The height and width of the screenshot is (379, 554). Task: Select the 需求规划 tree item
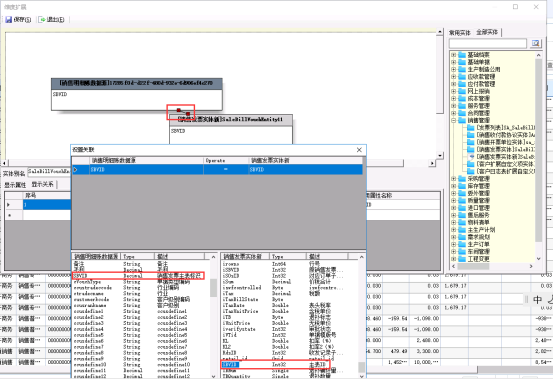tap(479, 237)
